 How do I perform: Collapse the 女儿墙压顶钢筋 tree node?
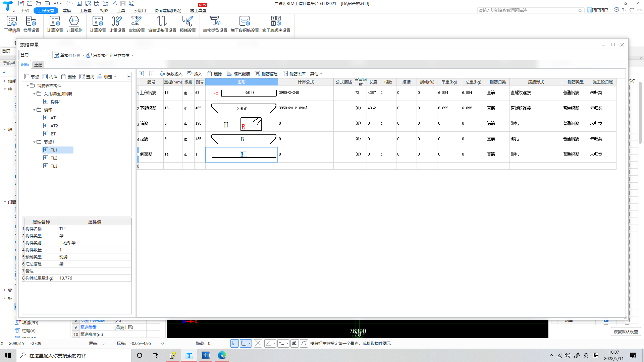(x=34, y=94)
